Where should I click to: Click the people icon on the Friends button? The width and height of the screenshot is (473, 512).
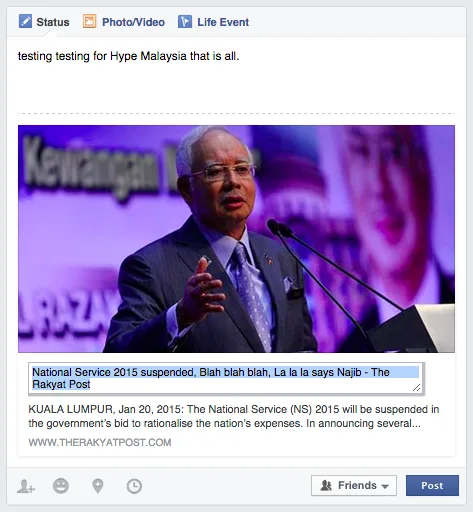(326, 486)
